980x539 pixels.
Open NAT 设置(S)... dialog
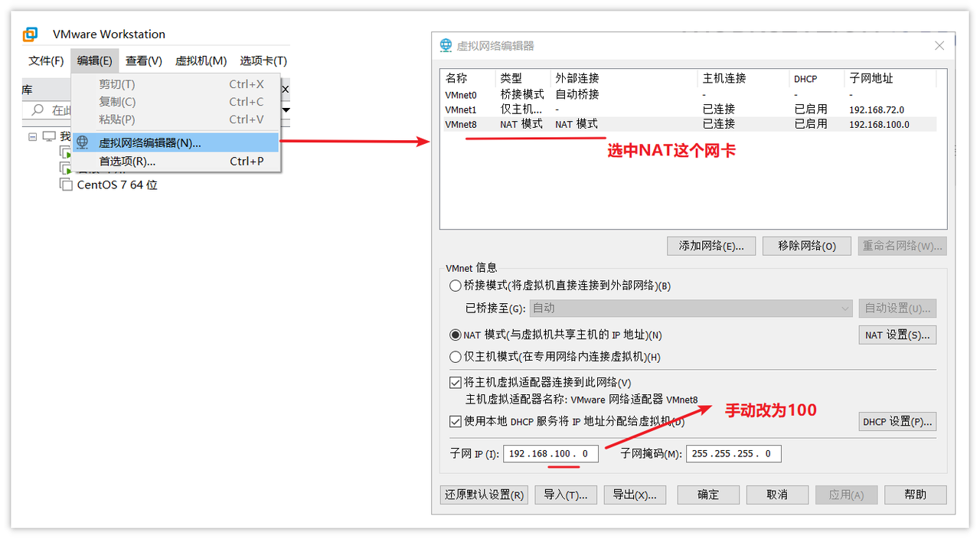pyautogui.click(x=897, y=335)
